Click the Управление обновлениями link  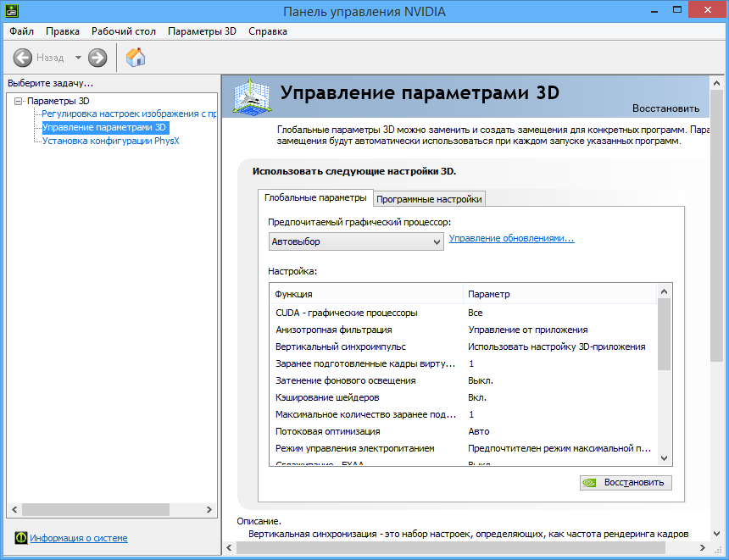[x=511, y=238]
